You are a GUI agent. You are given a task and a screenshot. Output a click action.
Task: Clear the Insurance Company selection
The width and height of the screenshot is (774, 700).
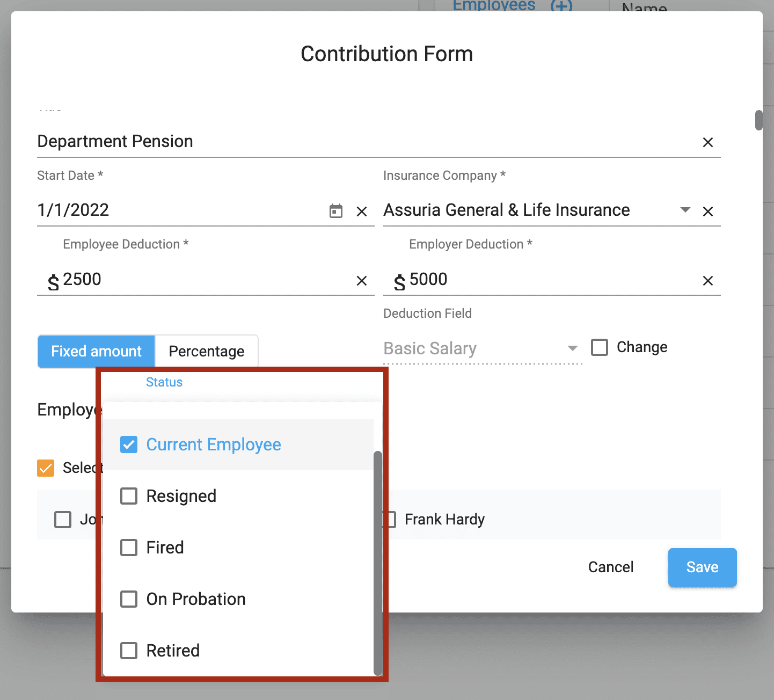(707, 212)
